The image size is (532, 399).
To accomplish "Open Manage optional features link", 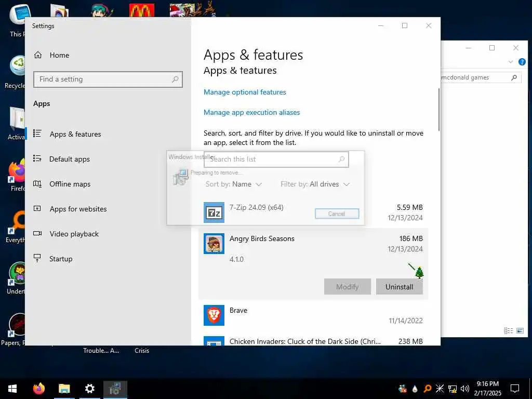I will click(x=245, y=92).
